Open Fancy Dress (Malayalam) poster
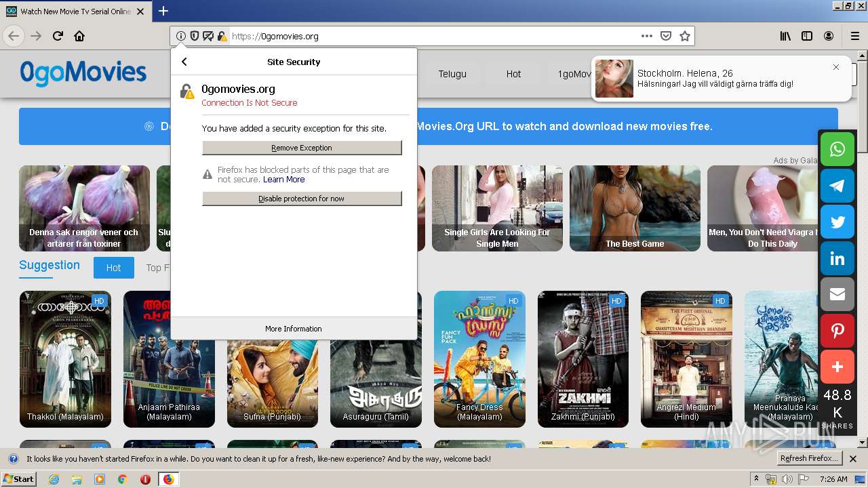868x488 pixels. point(479,359)
